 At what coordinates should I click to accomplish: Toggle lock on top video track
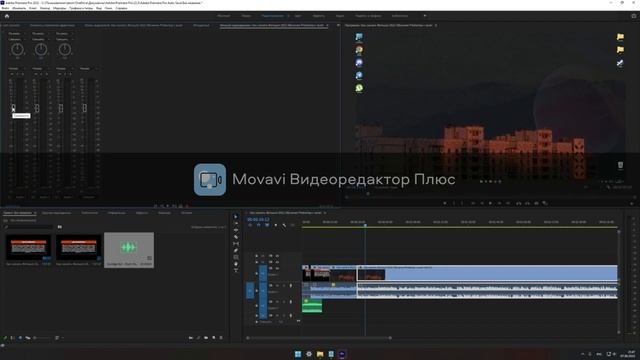pos(256,256)
